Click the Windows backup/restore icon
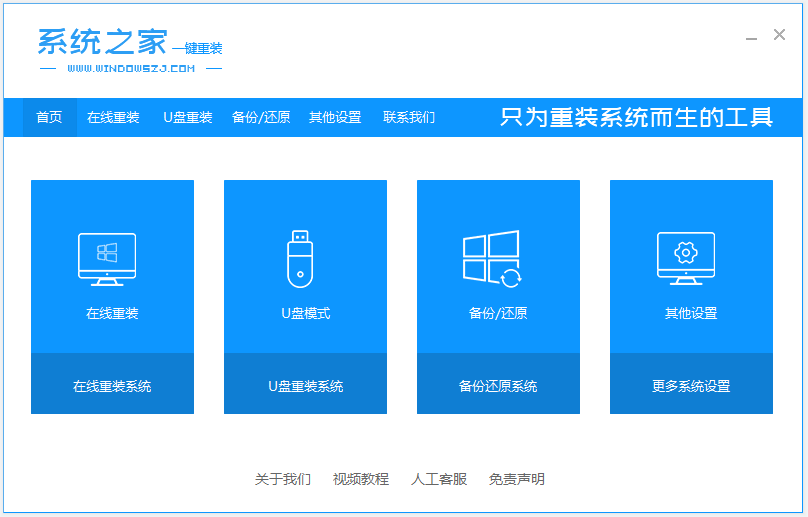The height and width of the screenshot is (517, 808). pos(491,259)
